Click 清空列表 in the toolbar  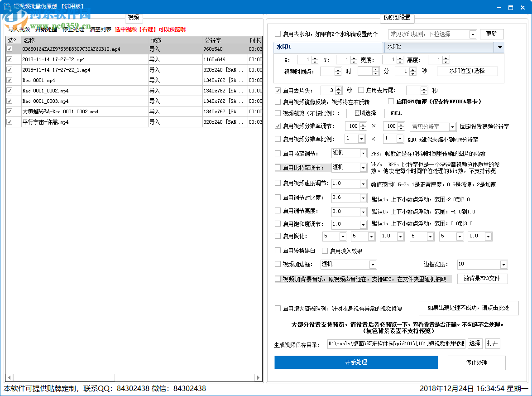pos(101,29)
